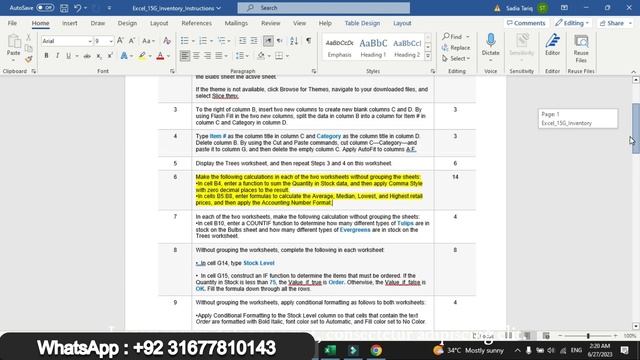The image size is (640, 360).
Task: Open Chrome from the taskbar
Action: 376,350
